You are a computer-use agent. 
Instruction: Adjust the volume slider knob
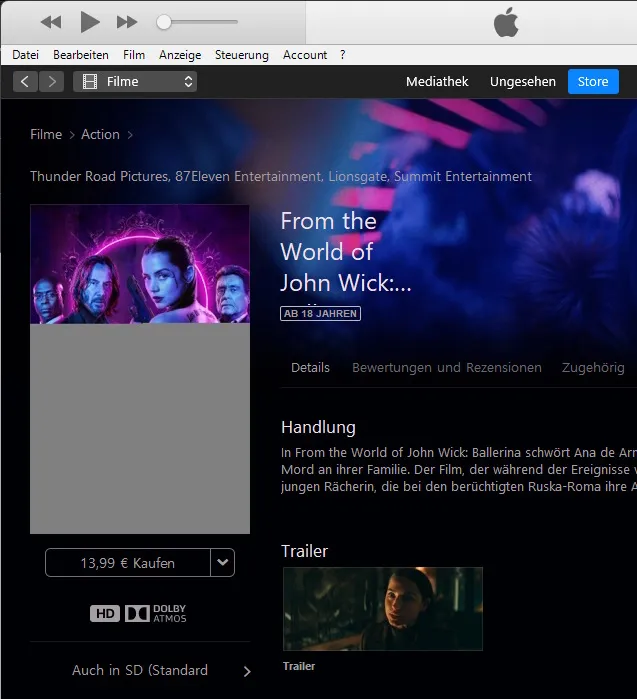tap(164, 22)
